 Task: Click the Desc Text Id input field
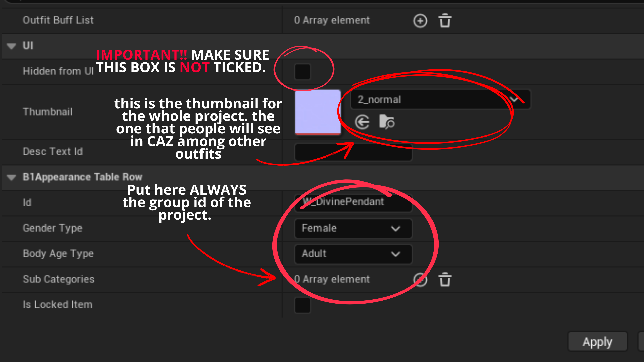[353, 152]
